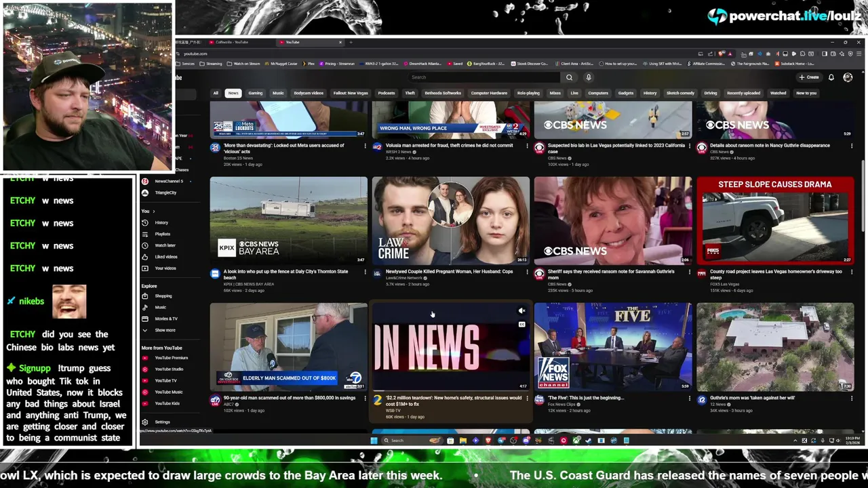Open YouTube Studio link

tap(169, 369)
